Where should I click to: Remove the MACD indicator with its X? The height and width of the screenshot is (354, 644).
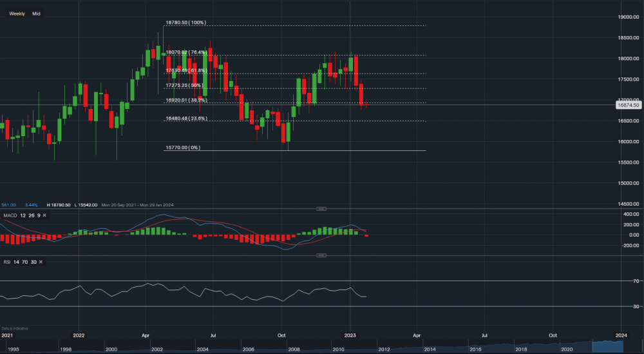pyautogui.click(x=44, y=215)
